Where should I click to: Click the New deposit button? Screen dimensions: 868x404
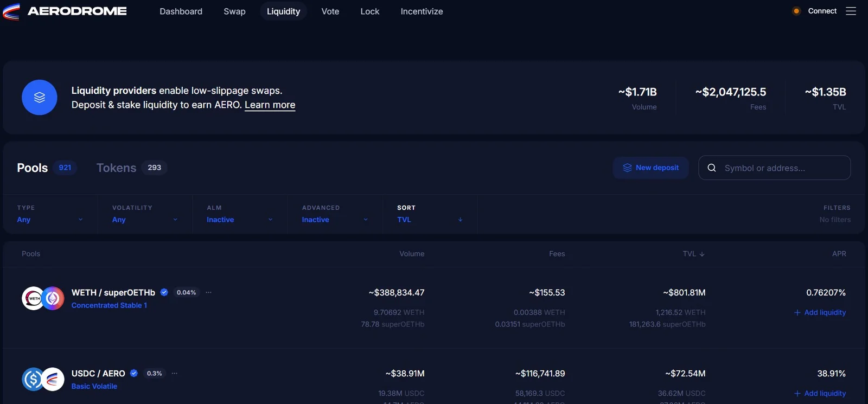tap(651, 168)
